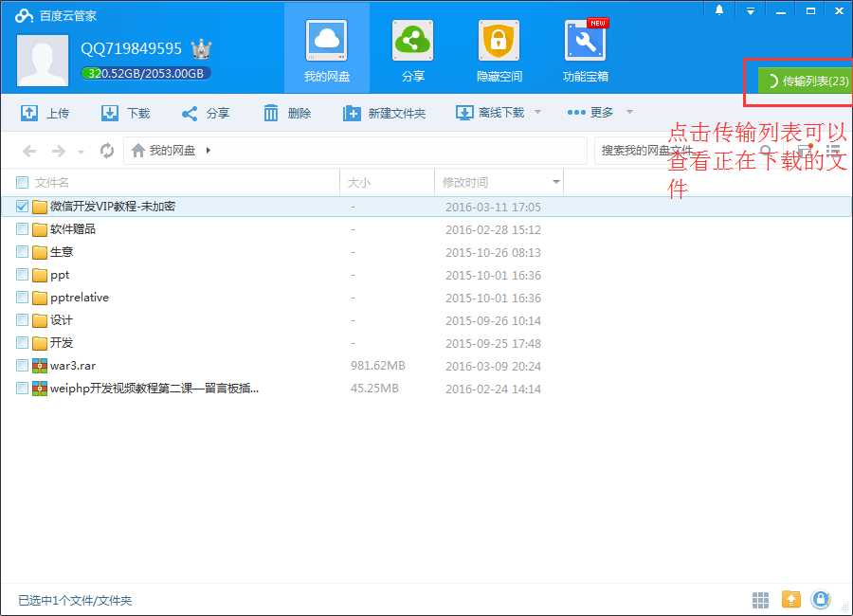Sort by the 文件名 column header

tap(52, 182)
